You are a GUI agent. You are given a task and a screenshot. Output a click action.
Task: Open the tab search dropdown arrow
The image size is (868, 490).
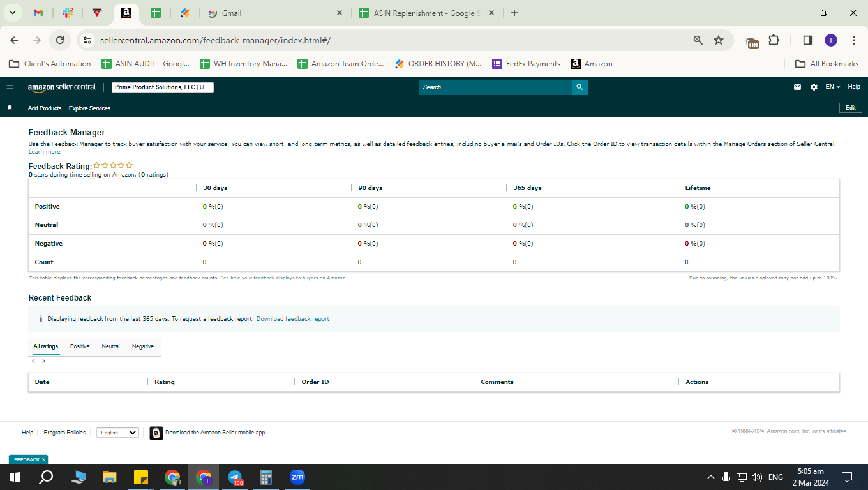pyautogui.click(x=12, y=13)
